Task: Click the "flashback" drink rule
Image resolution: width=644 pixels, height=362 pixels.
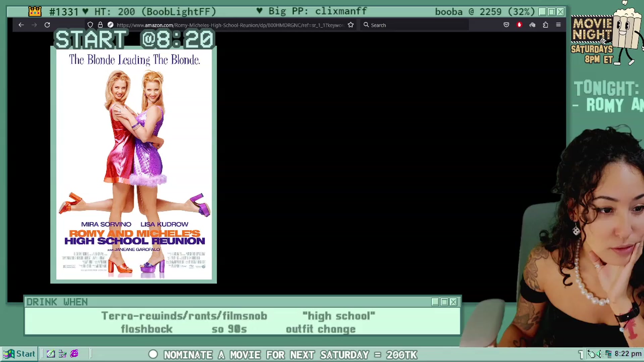Action: (147, 329)
